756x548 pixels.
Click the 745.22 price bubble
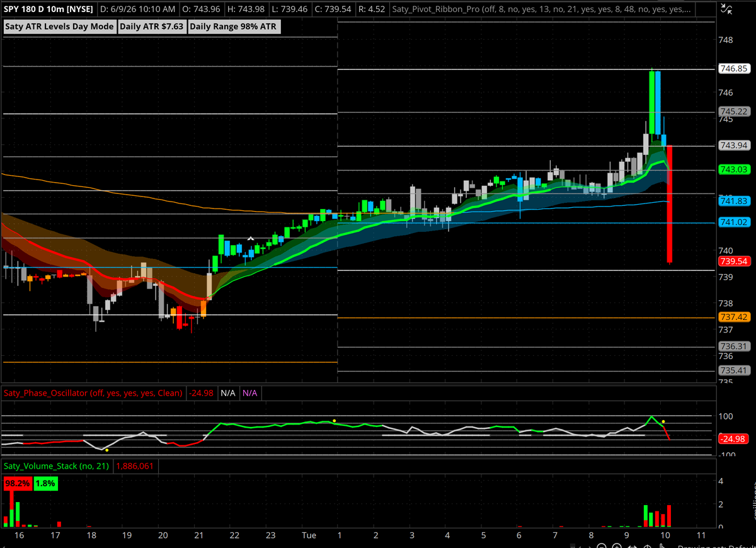(x=733, y=111)
